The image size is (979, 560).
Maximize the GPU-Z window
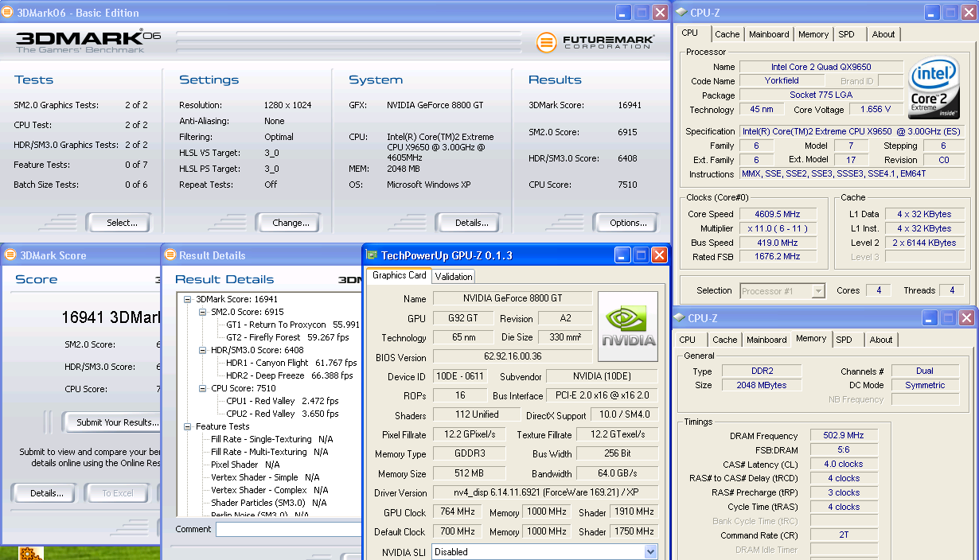coord(642,255)
